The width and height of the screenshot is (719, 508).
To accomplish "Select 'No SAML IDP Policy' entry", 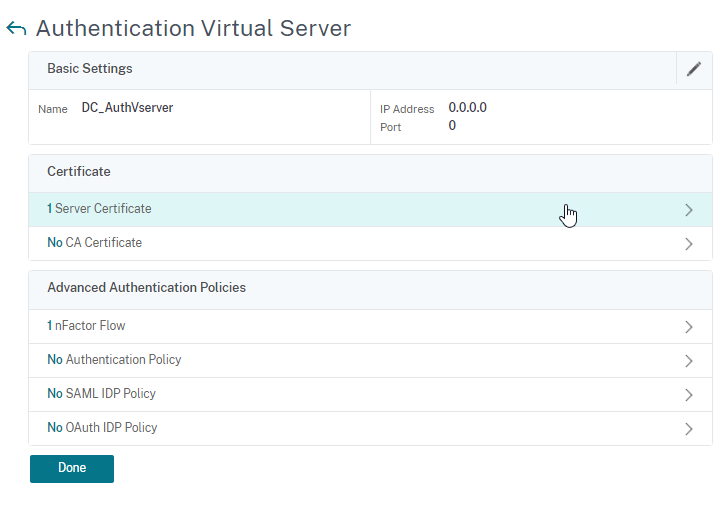I will (x=101, y=394).
